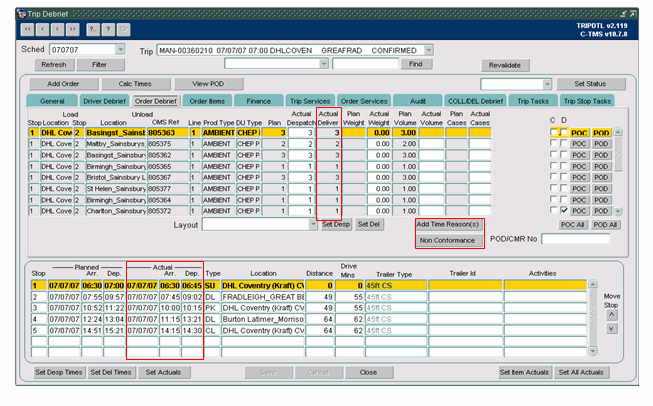Click the POC button for order 805367
The height and width of the screenshot is (406, 653).
pos(579,177)
